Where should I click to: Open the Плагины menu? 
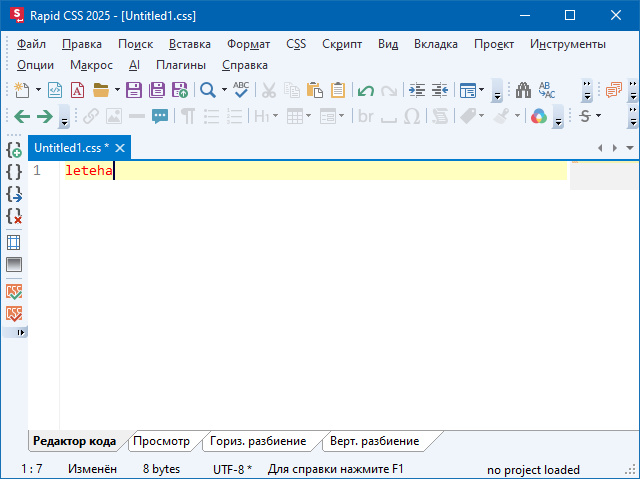[180, 65]
